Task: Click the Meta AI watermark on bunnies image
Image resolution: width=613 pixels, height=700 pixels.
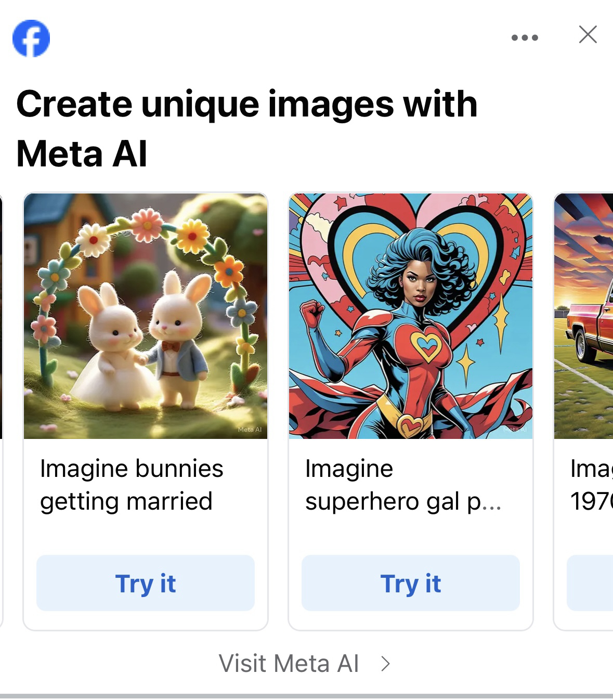Action: pos(250,430)
